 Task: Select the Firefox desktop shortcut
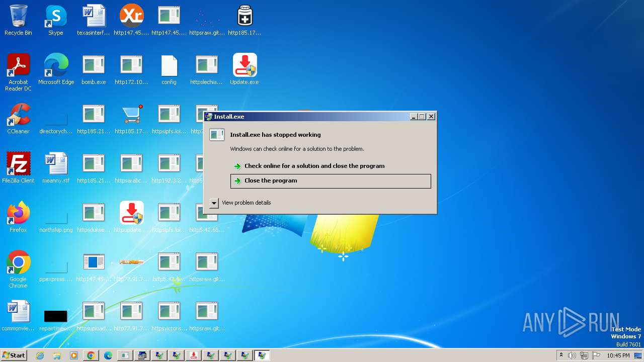coord(18,217)
